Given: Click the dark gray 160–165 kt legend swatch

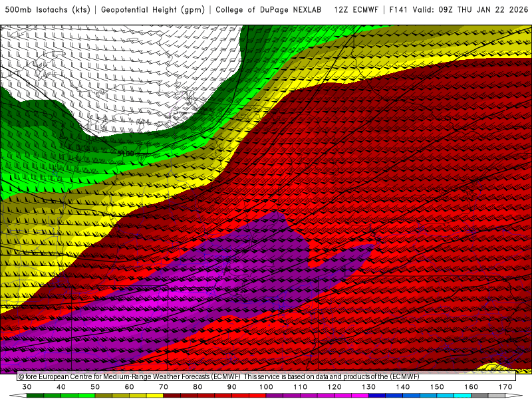Looking at the screenshot, I should 479,396.
